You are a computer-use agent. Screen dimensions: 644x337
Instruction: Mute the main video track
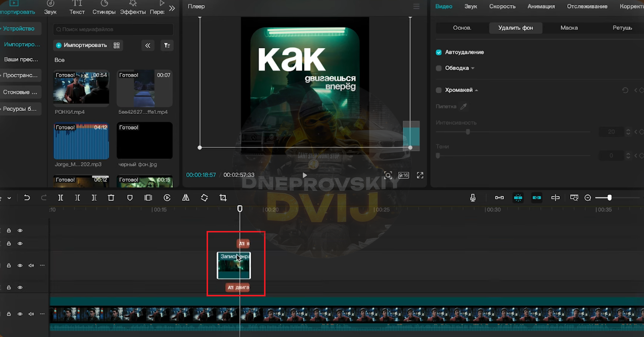[x=31, y=314]
